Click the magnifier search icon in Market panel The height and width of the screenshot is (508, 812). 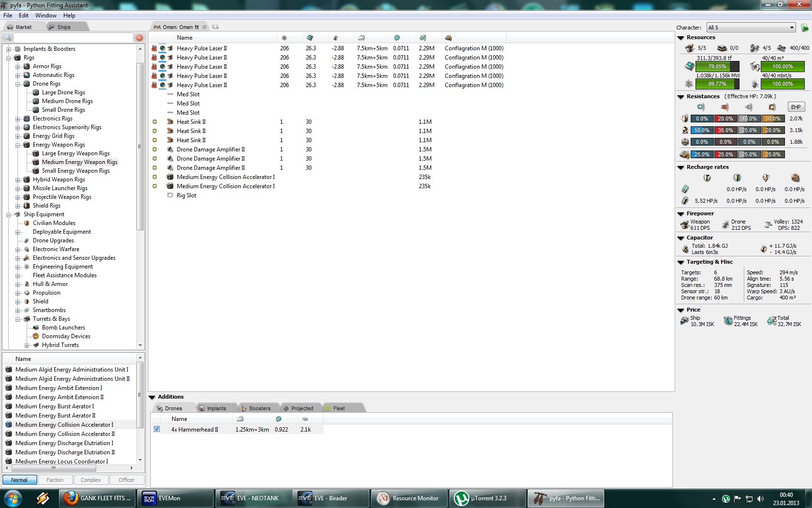tap(8, 38)
